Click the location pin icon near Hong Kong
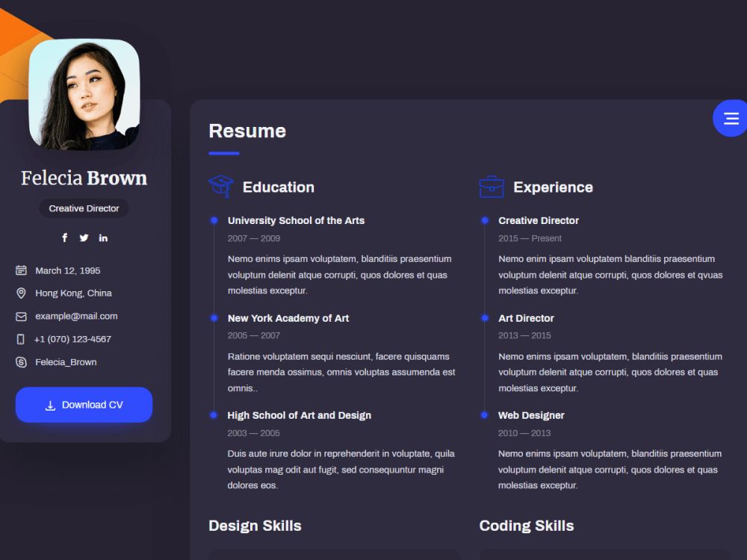 click(21, 293)
